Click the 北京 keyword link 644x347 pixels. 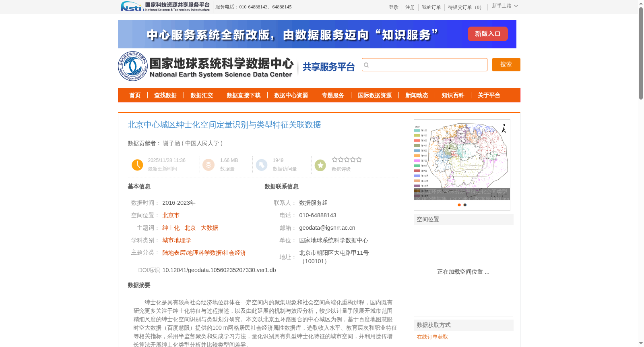190,228
